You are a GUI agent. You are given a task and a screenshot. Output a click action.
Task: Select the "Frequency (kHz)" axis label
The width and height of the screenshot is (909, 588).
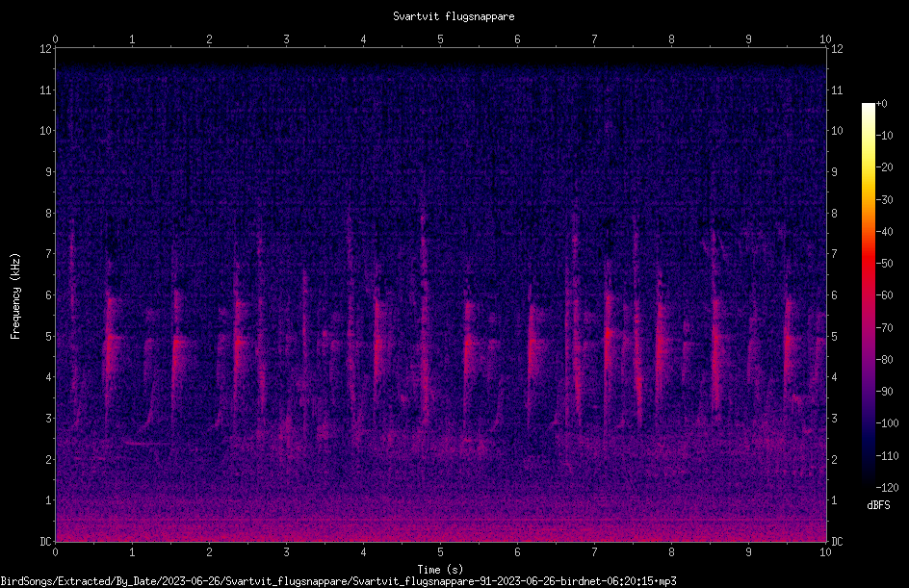tap(15, 296)
